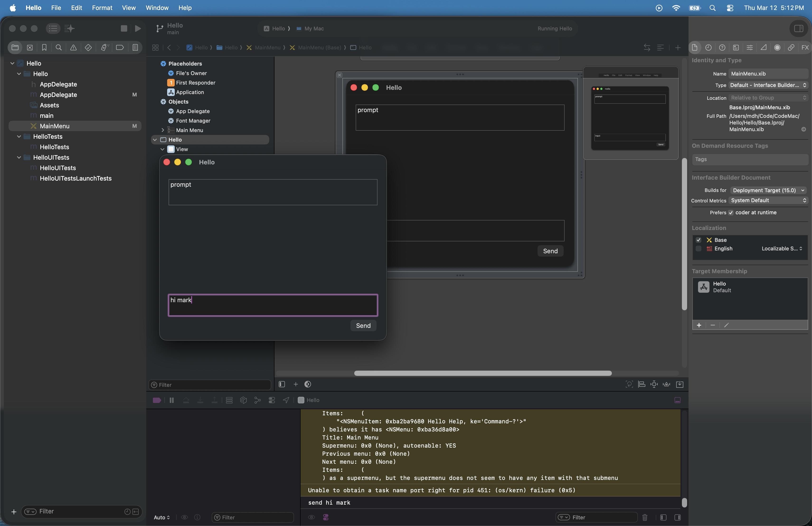Show the Quick Help inspector icon
Image resolution: width=812 pixels, height=526 pixels.
point(722,48)
